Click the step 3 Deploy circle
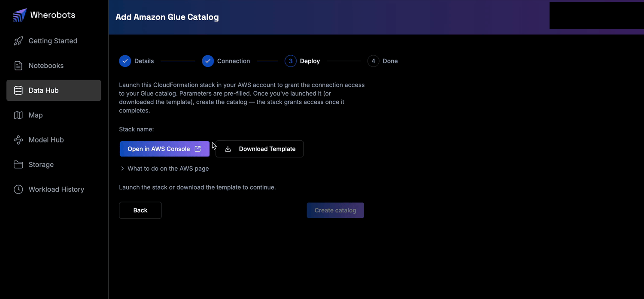644x299 pixels. 291,61
